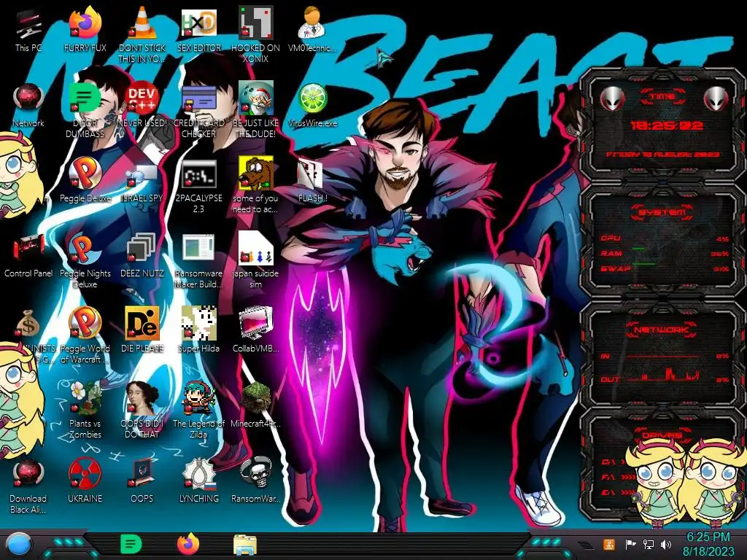
Task: Open the DEEZ NUTZ shortcut
Action: tap(142, 256)
